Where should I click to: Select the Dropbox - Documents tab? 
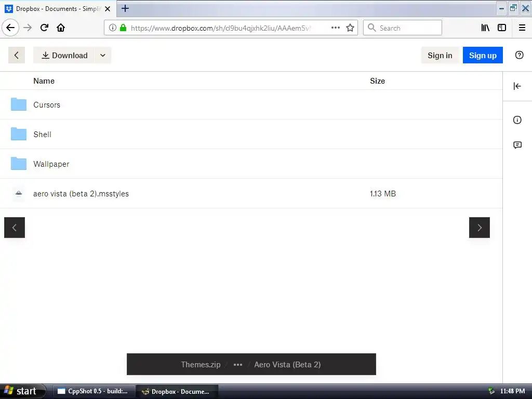point(58,9)
